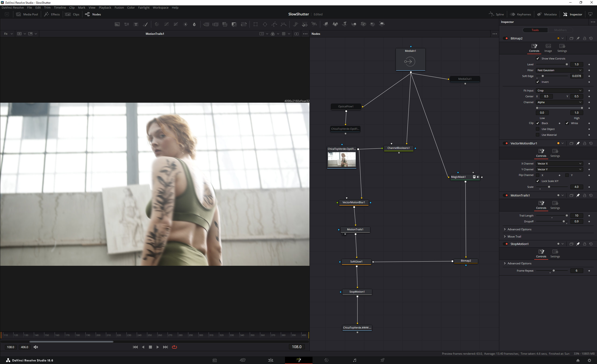Expand the Move Trail section
597x364 pixels.
514,237
